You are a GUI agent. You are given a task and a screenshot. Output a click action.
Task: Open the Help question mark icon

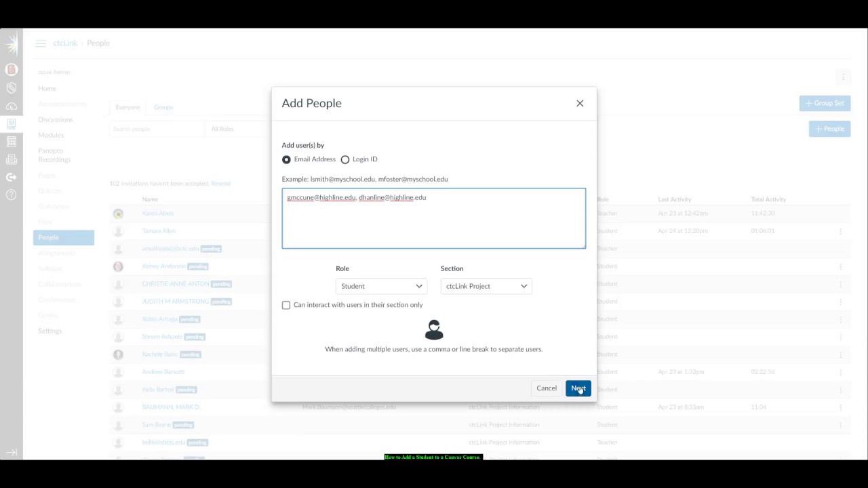click(12, 195)
